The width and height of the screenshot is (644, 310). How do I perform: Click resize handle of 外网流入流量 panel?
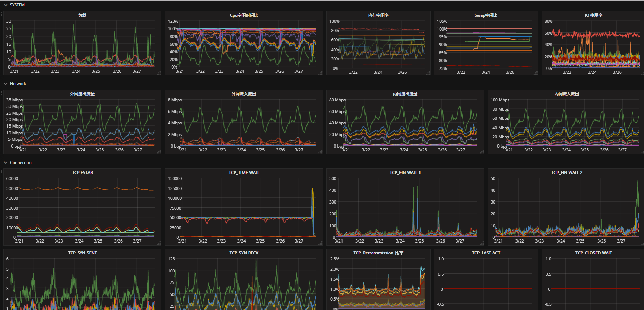click(320, 152)
